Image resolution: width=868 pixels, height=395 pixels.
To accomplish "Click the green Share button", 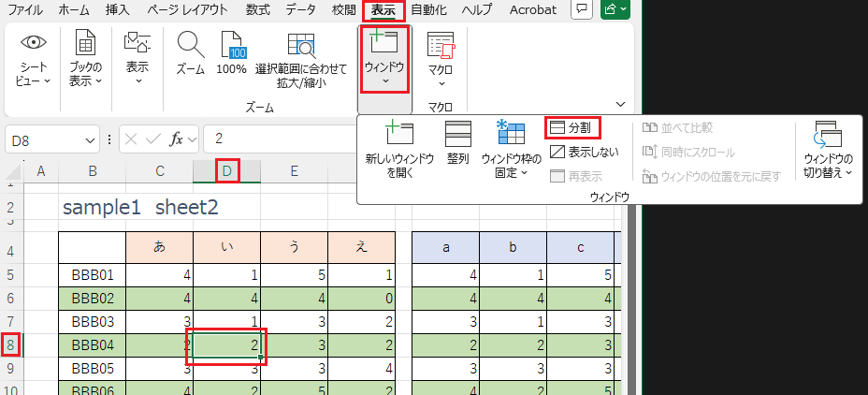I will click(615, 9).
